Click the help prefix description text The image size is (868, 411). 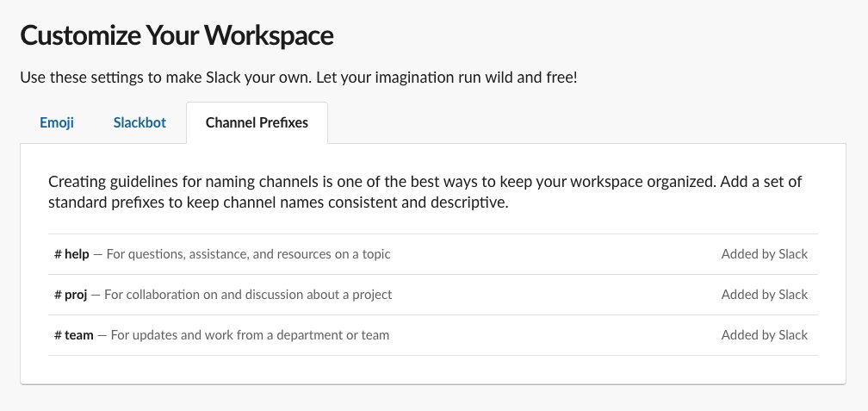tap(248, 254)
